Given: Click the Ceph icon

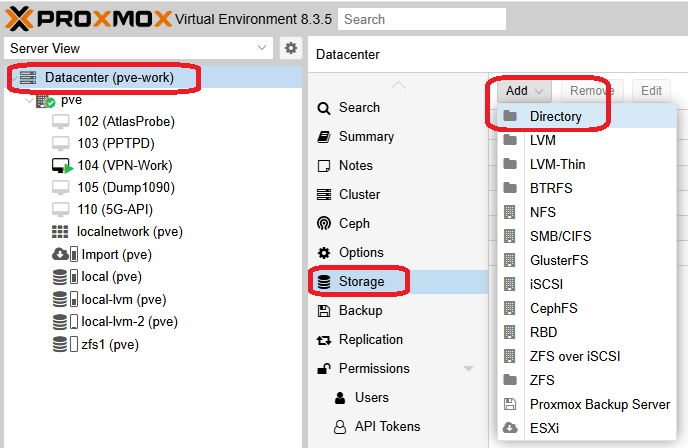Looking at the screenshot, I should click(324, 223).
